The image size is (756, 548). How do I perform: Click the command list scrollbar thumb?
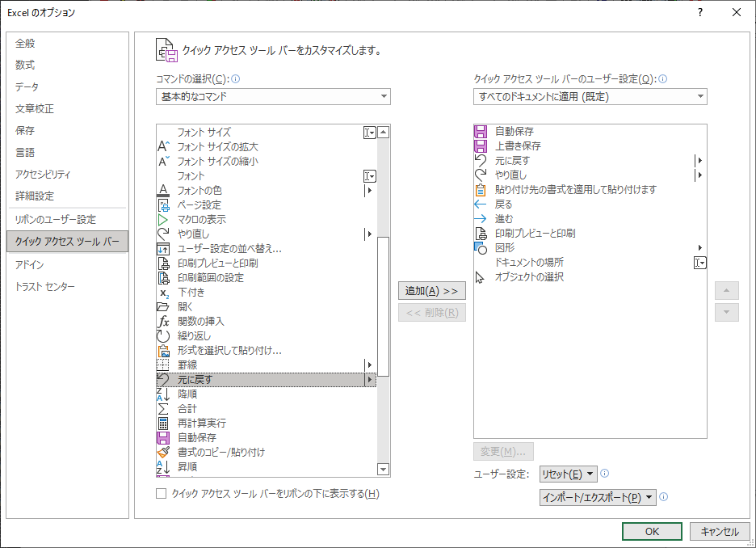pyautogui.click(x=384, y=306)
